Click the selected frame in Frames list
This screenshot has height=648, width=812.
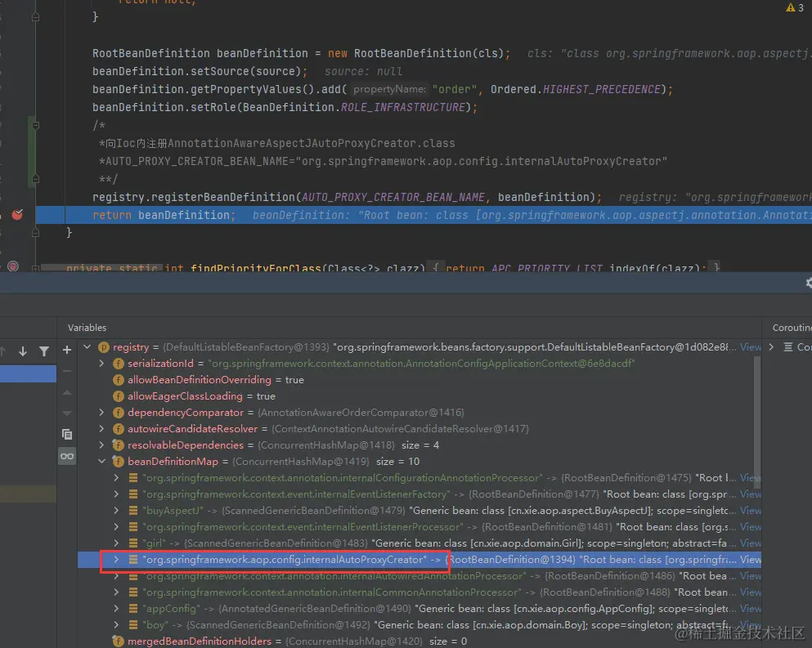pyautogui.click(x=28, y=373)
